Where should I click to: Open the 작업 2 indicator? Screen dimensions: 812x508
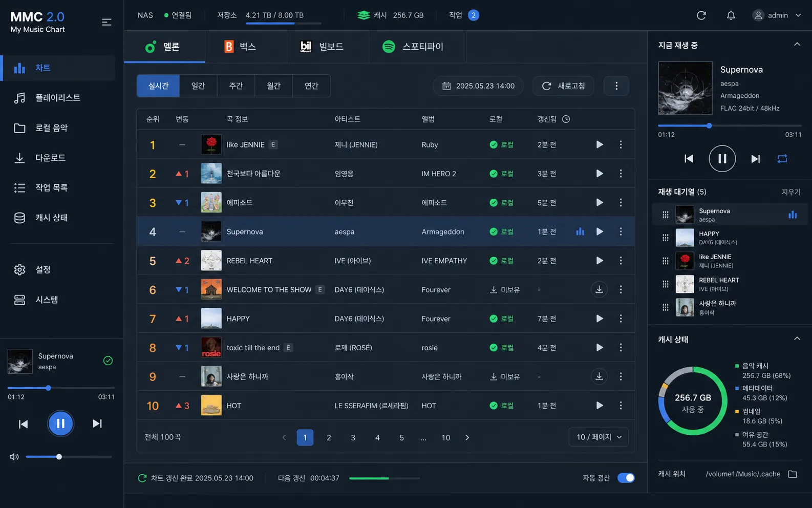pyautogui.click(x=464, y=15)
